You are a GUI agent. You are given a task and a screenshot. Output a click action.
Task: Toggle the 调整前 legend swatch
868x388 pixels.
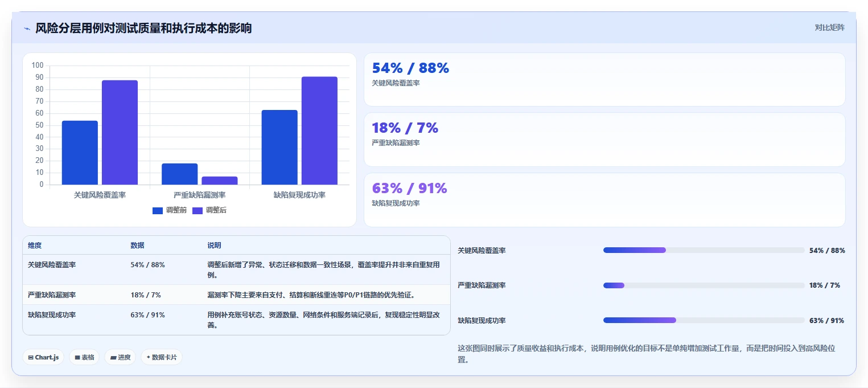[x=158, y=211]
